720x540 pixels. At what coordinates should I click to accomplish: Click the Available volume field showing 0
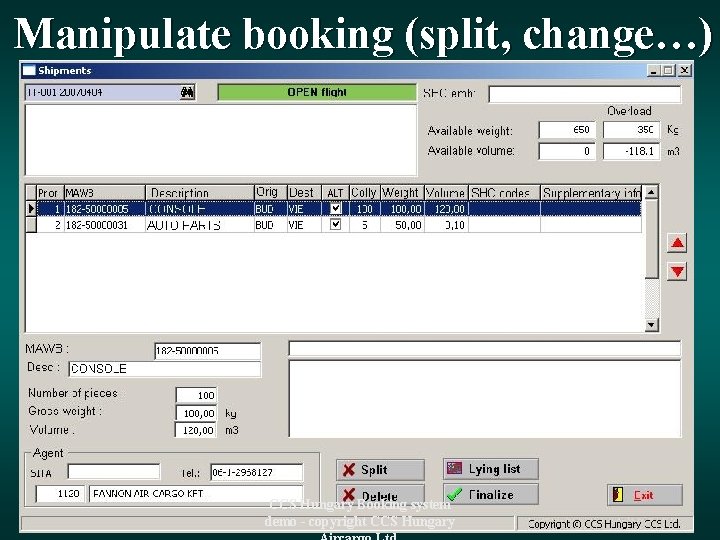567,151
